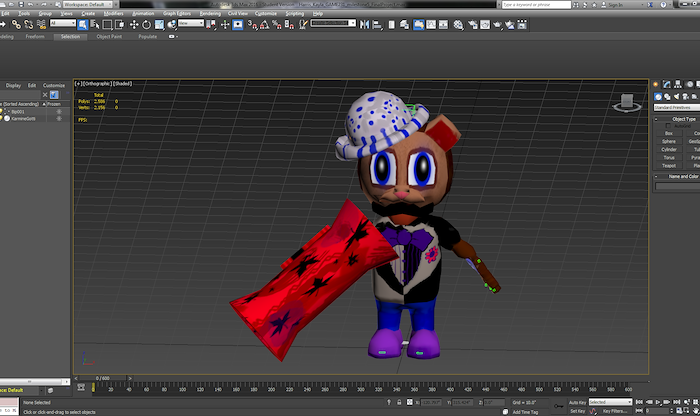Toggle Angle Snap
700x416 pixels.
[264, 25]
